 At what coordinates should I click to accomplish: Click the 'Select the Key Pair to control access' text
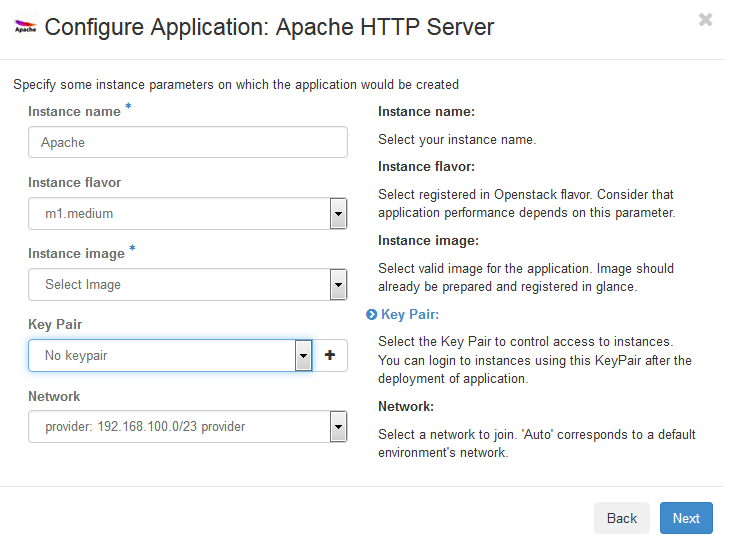pyautogui.click(x=535, y=360)
